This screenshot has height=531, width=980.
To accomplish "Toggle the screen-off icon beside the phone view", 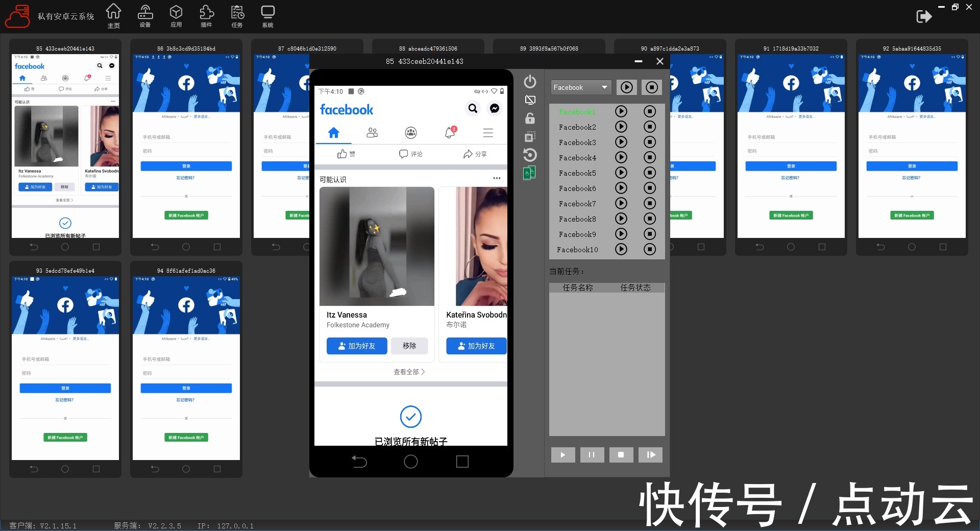I will click(x=530, y=100).
